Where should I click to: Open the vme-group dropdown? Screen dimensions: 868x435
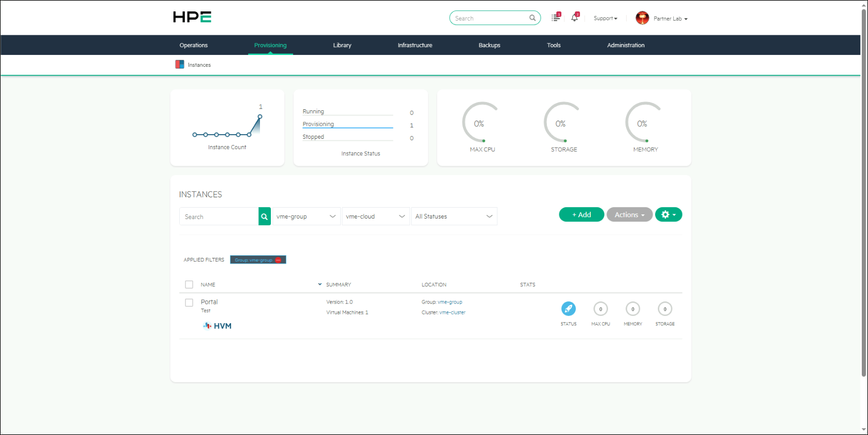coord(306,216)
